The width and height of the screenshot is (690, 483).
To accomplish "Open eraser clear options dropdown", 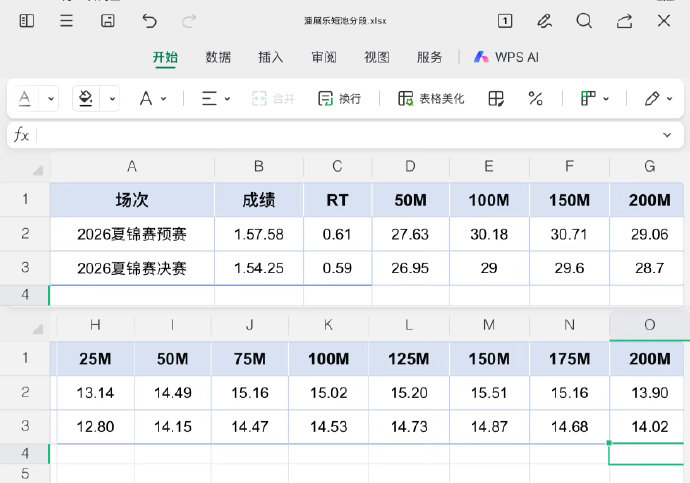I will click(658, 99).
